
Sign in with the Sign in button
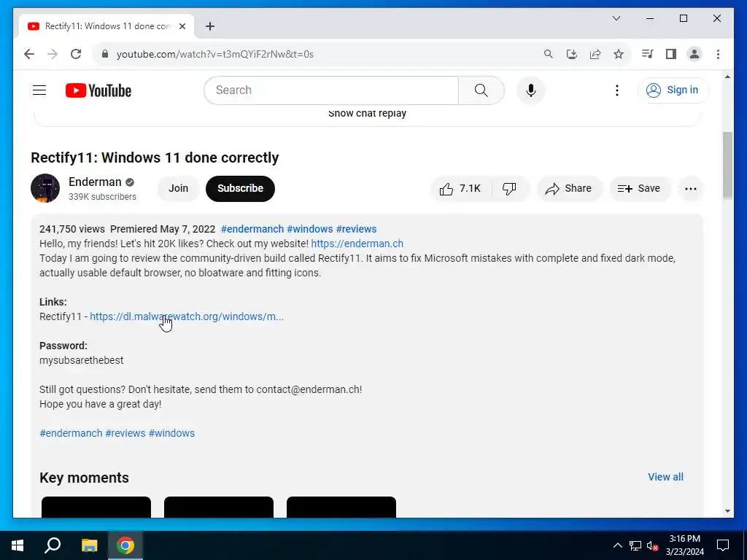pyautogui.click(x=673, y=90)
